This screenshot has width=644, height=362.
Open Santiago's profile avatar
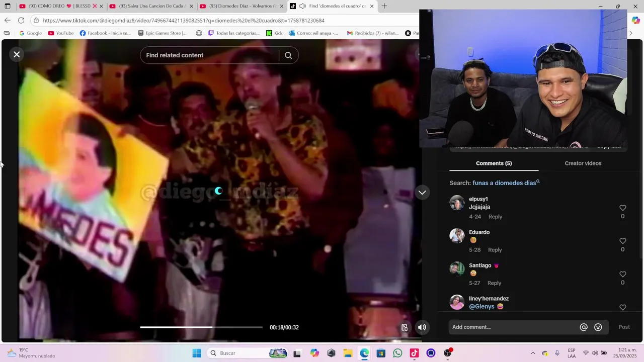[x=457, y=269]
